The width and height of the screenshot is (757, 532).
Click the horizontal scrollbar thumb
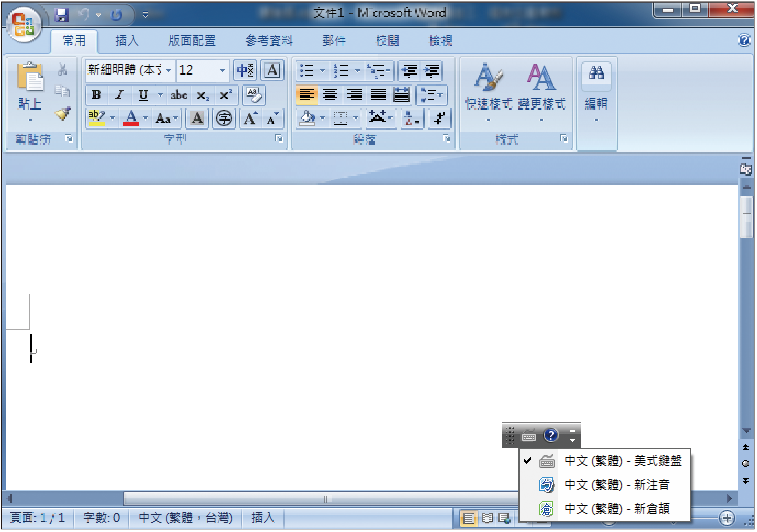click(327, 499)
